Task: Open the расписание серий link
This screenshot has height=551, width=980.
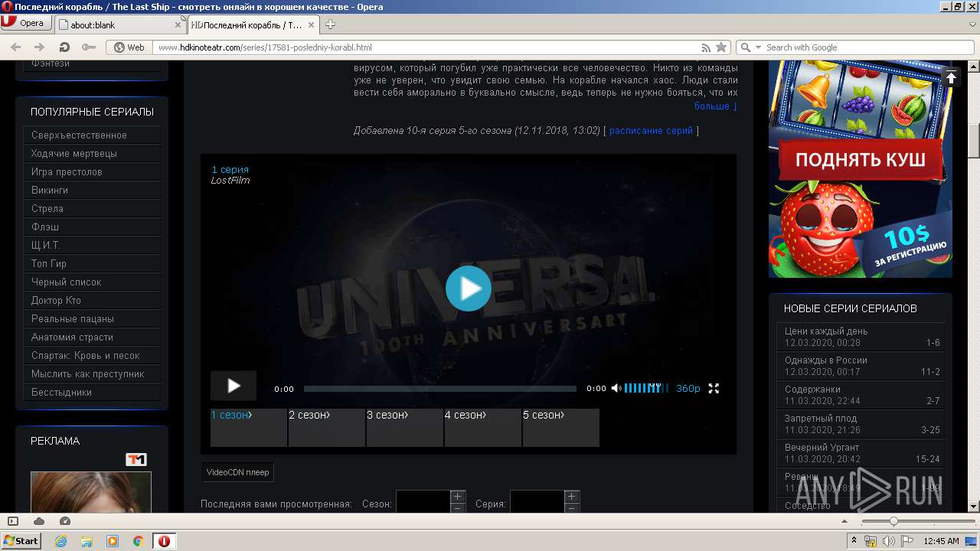Action: tap(651, 131)
